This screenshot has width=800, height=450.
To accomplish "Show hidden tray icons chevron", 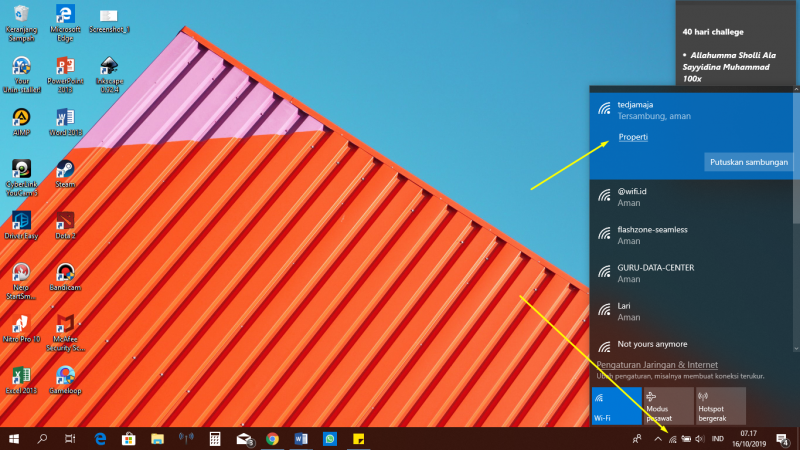I will (x=658, y=439).
